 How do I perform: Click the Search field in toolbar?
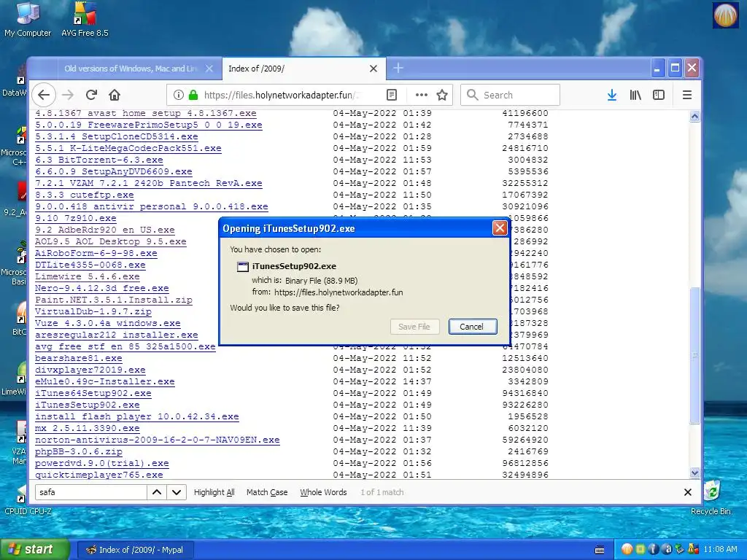pos(510,95)
